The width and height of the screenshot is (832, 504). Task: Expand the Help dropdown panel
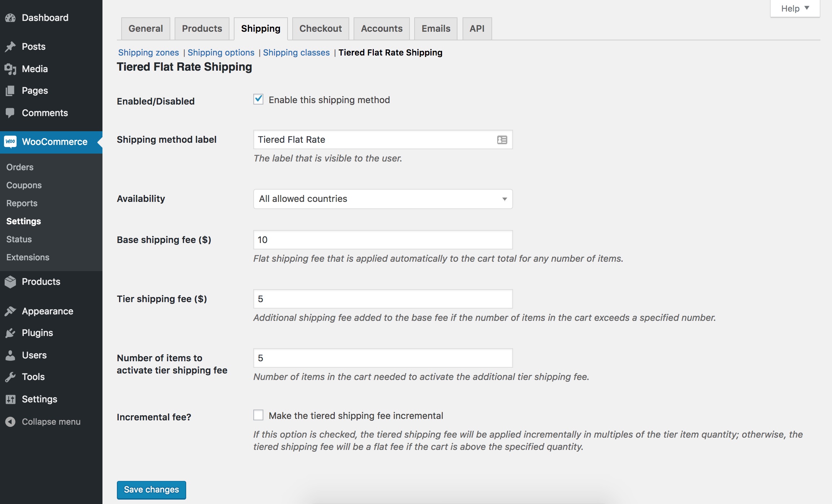[795, 8]
